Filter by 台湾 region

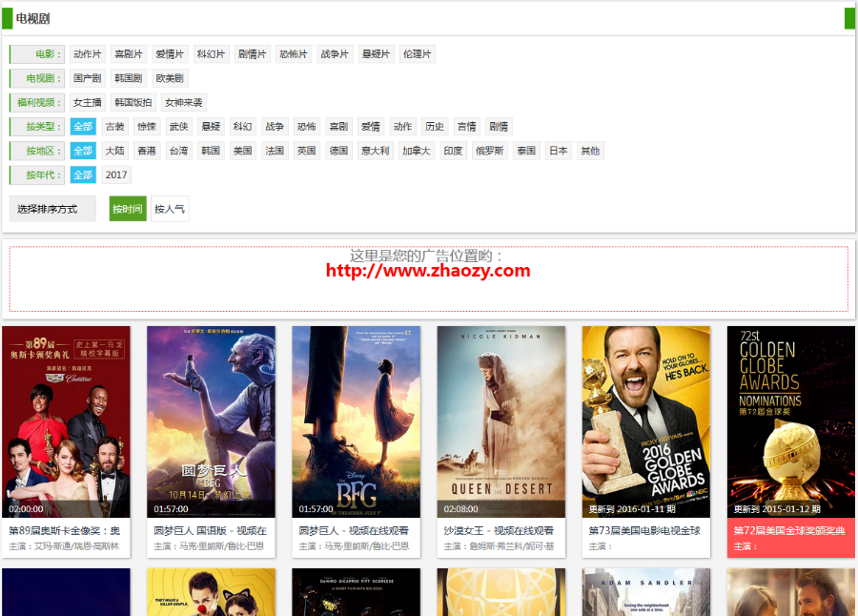(179, 151)
